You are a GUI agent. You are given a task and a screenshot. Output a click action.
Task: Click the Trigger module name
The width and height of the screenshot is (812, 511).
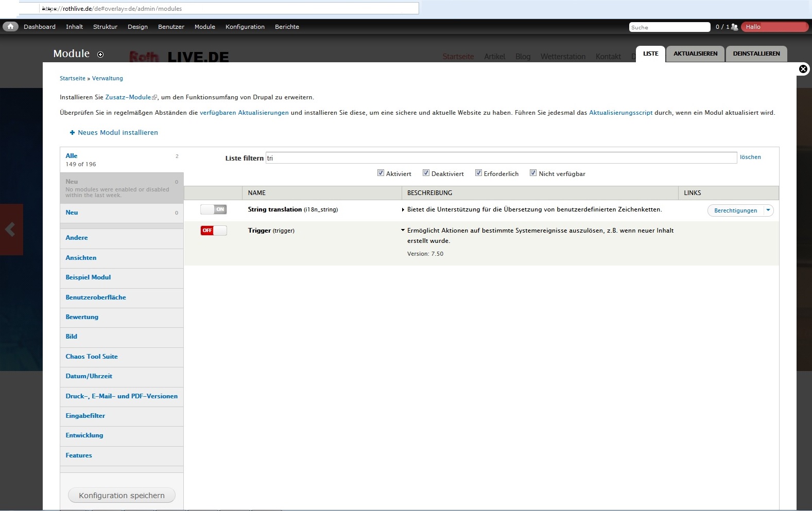(x=259, y=231)
